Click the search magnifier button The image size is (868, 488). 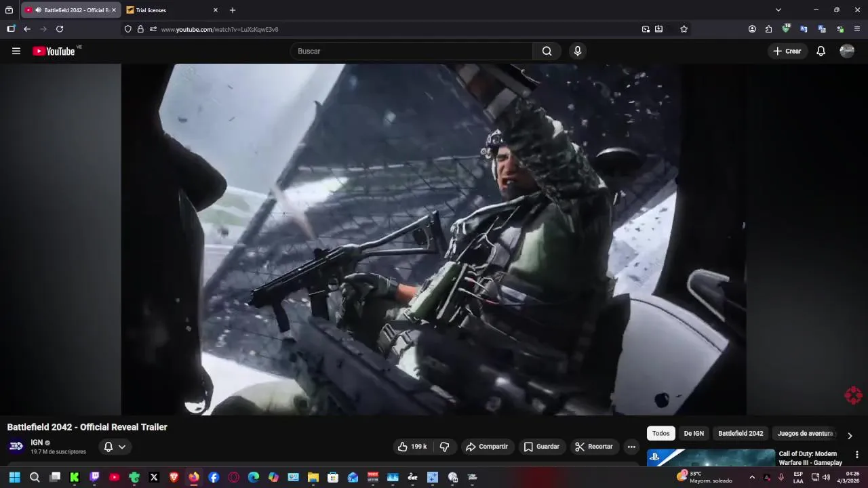(547, 51)
